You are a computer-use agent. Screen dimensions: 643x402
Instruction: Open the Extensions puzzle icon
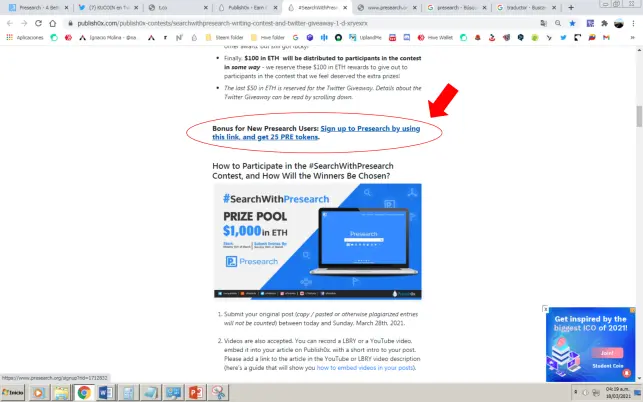pos(604,23)
